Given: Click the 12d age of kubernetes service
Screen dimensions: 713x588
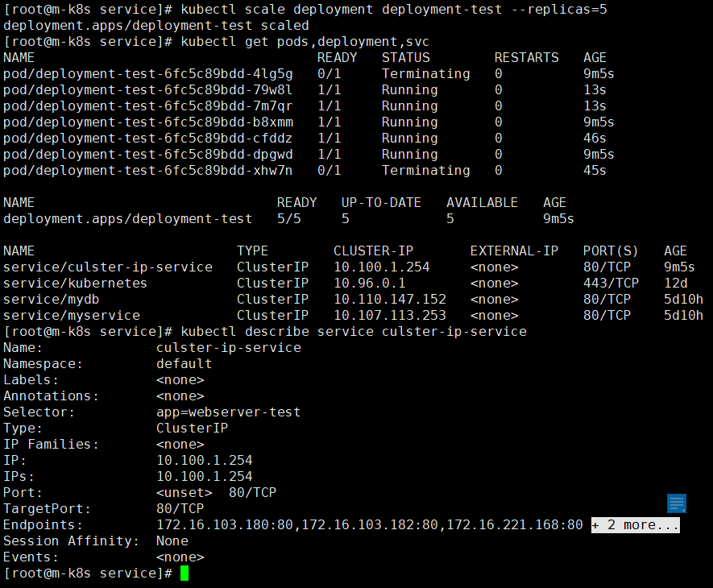Looking at the screenshot, I should tap(676, 284).
